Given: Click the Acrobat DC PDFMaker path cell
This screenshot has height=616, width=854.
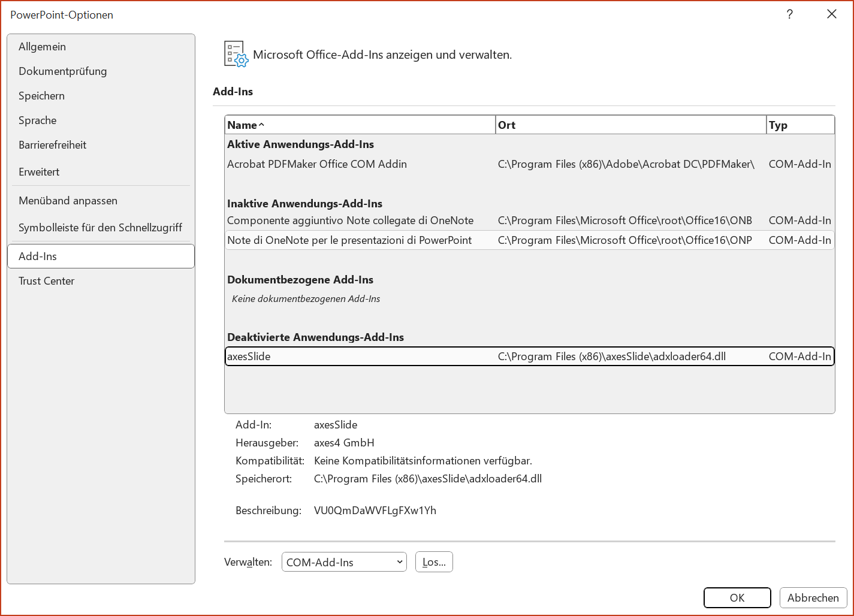Looking at the screenshot, I should coord(626,164).
